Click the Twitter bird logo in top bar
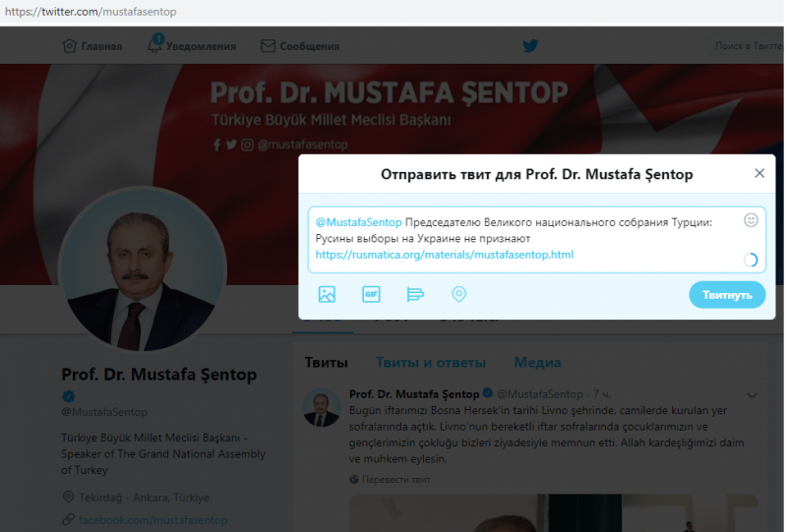The height and width of the screenshot is (532, 787). 530,45
